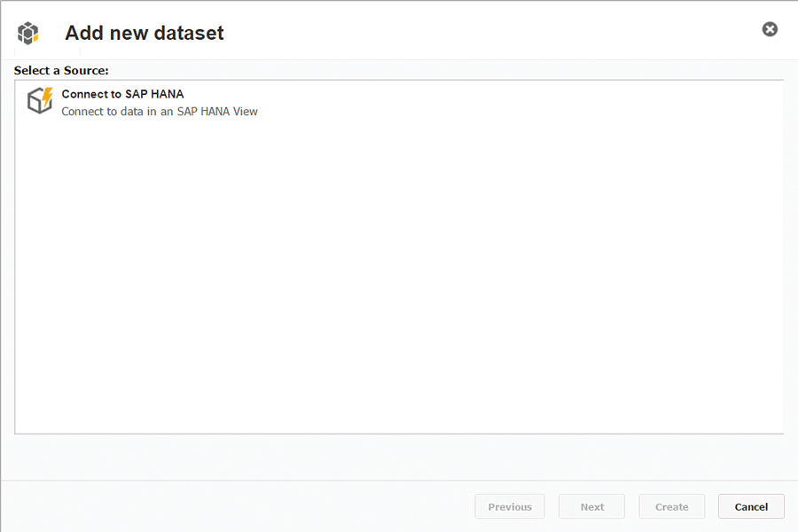
Task: Close the Add new dataset dialog
Action: pyautogui.click(x=770, y=29)
